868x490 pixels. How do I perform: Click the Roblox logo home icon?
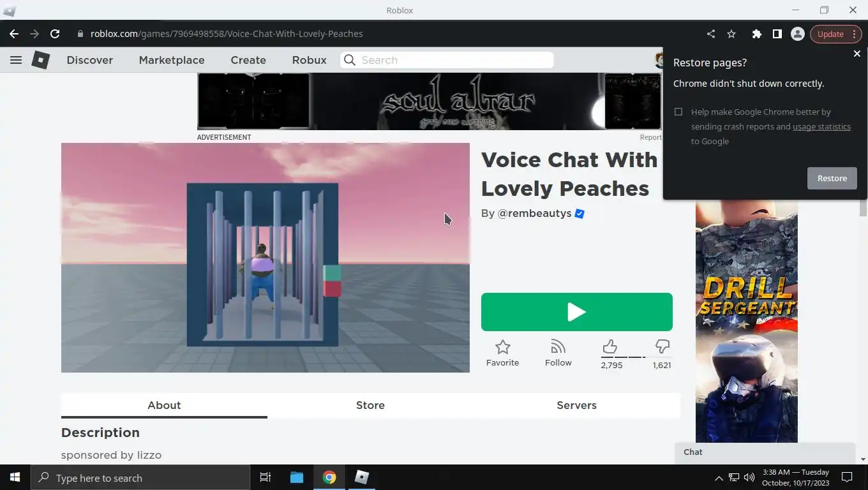(x=41, y=60)
